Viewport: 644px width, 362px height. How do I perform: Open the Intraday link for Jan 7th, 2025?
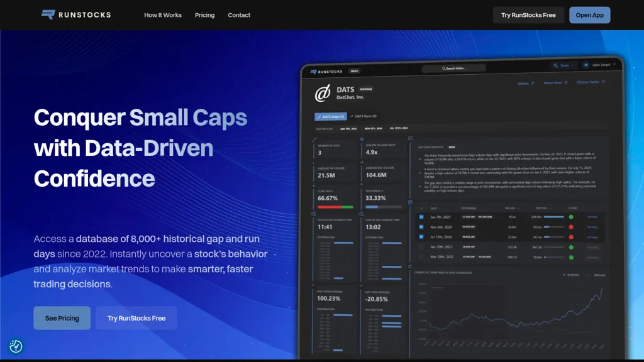[x=592, y=217]
